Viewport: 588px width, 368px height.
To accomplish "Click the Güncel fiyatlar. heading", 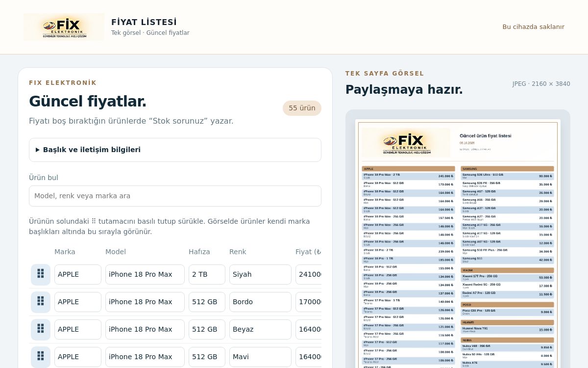I will point(88,101).
